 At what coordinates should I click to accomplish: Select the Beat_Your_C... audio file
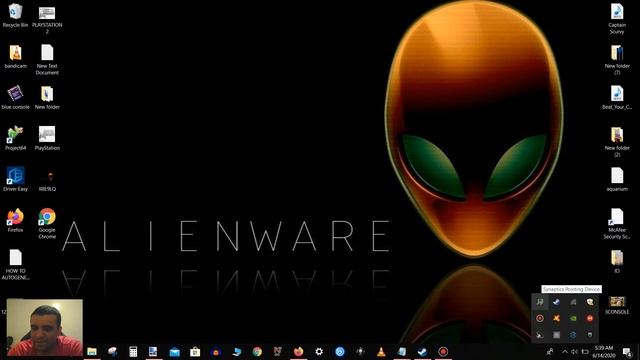click(617, 97)
